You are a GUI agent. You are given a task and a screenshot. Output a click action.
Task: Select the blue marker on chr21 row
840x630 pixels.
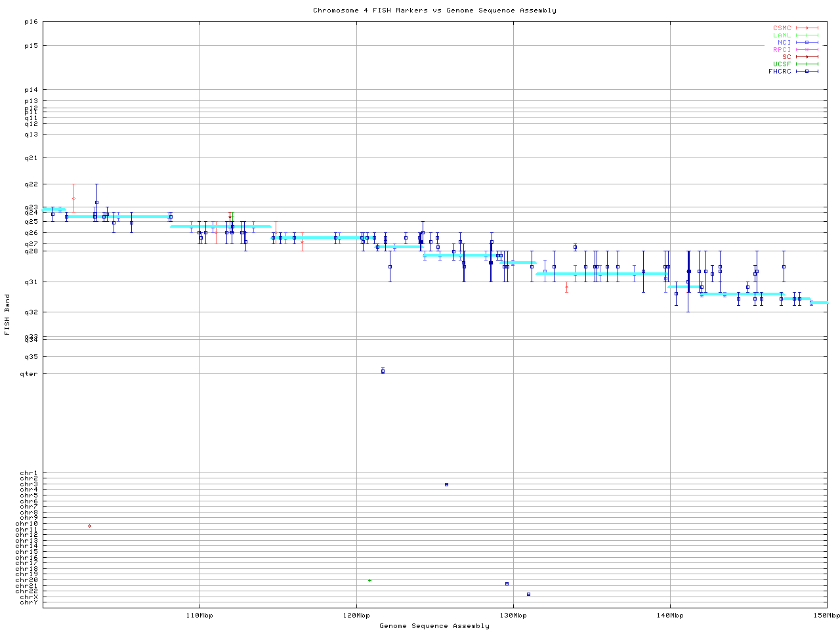507,583
